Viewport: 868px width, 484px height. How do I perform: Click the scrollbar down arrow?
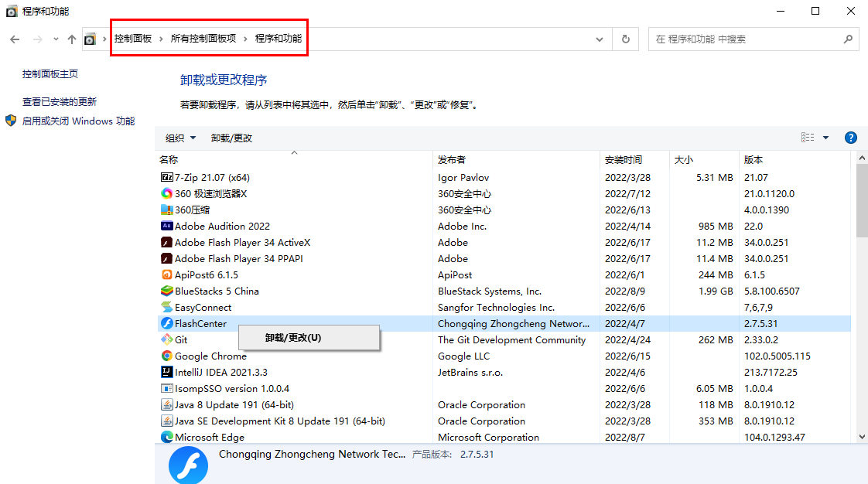click(862, 437)
